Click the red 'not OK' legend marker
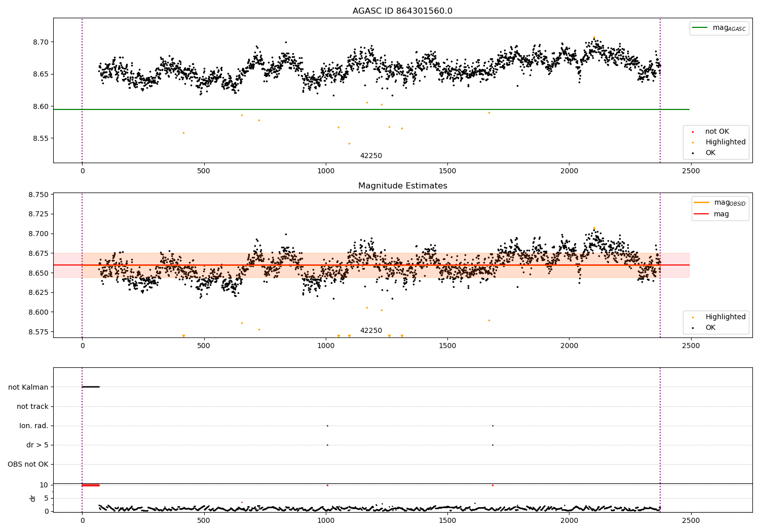The width and height of the screenshot is (760, 532). [693, 132]
